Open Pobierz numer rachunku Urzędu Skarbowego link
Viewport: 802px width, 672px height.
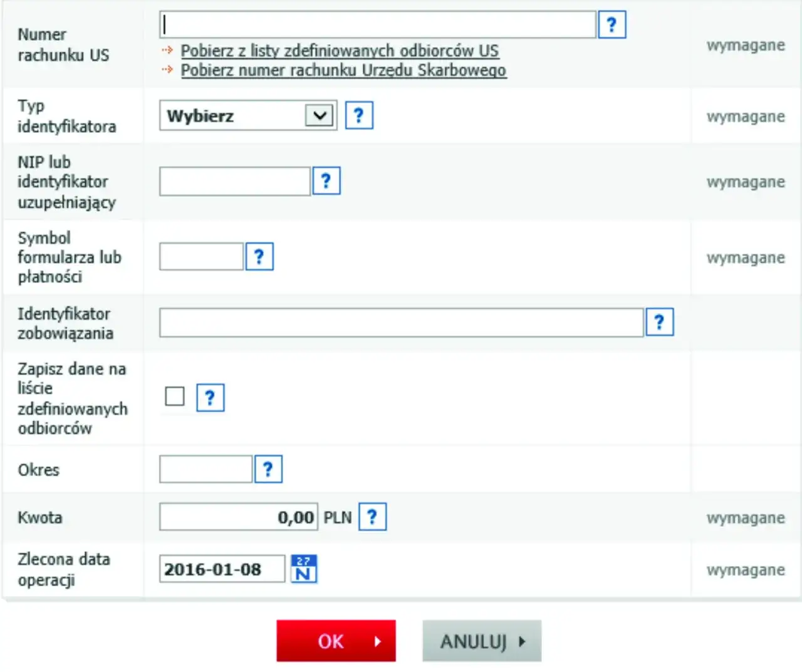click(343, 70)
